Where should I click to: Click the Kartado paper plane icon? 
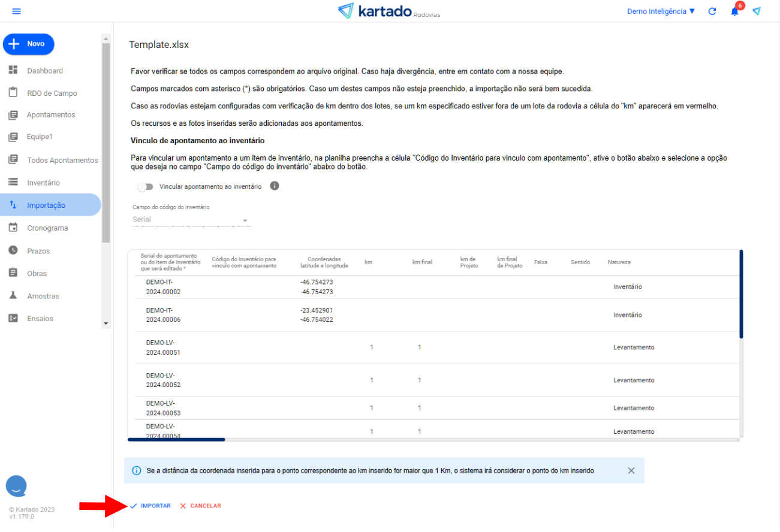757,11
